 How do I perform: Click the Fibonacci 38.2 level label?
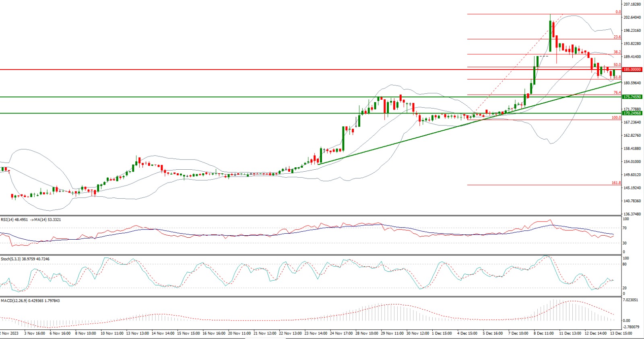pyautogui.click(x=617, y=52)
